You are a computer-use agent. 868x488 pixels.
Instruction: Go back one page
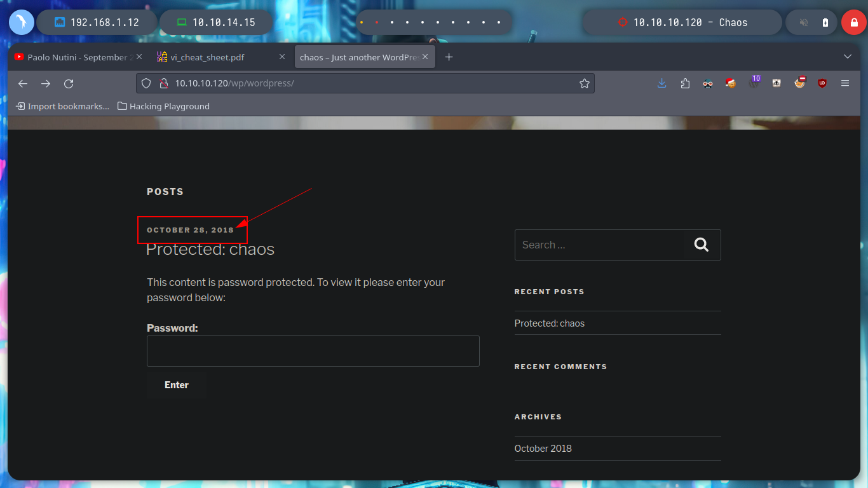pyautogui.click(x=23, y=83)
